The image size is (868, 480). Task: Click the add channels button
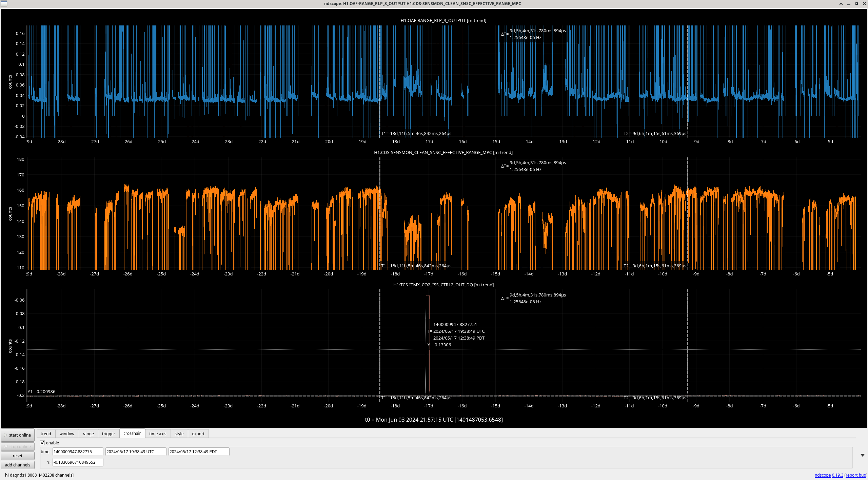[18, 465]
